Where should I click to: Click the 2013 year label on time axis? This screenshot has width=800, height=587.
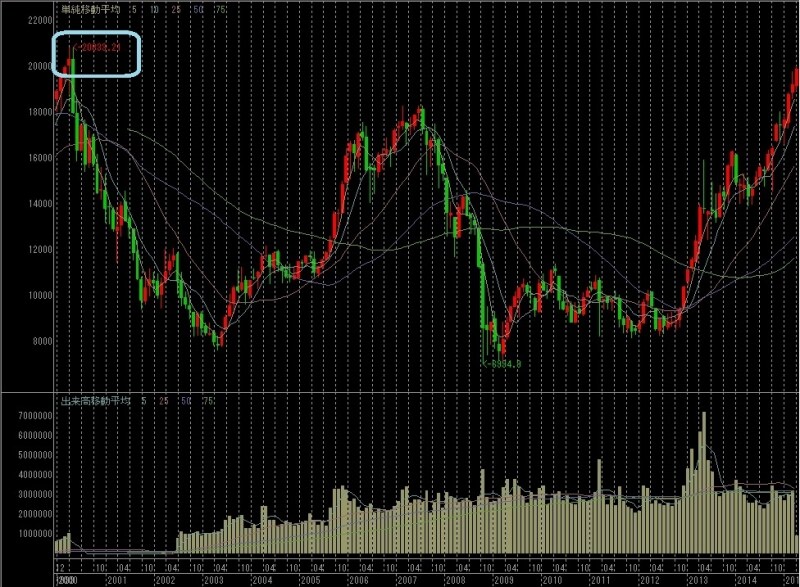click(x=698, y=580)
